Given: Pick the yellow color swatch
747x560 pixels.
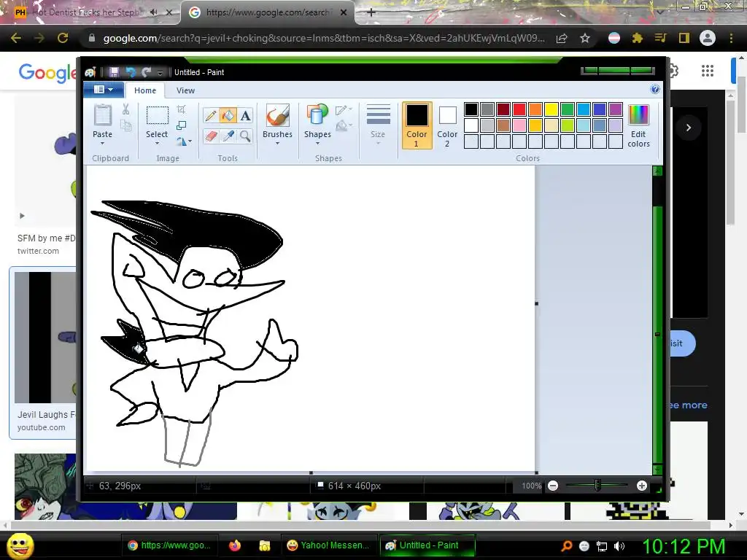Looking at the screenshot, I should [x=551, y=109].
